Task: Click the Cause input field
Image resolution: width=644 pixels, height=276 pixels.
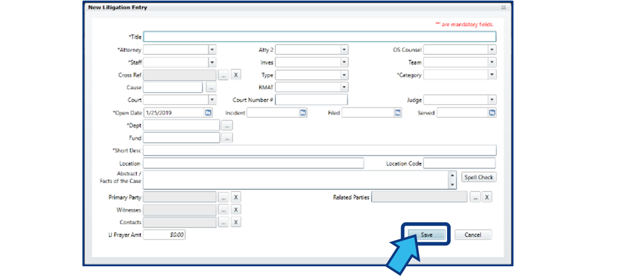Action: pos(173,87)
